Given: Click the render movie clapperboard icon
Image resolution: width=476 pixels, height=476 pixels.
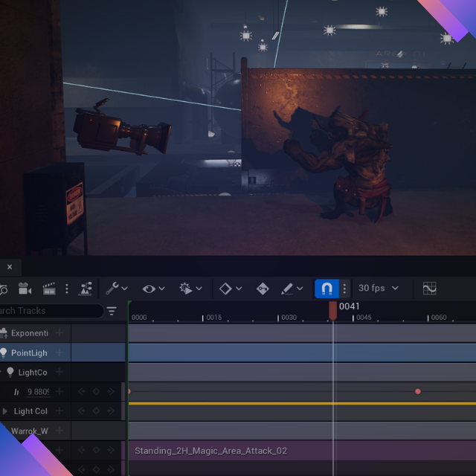Looking at the screenshot, I should click(49, 289).
